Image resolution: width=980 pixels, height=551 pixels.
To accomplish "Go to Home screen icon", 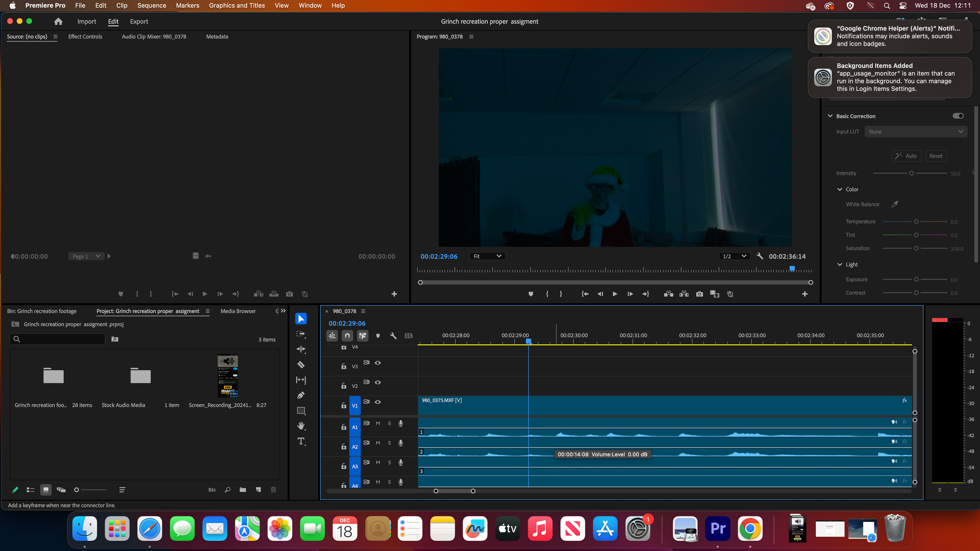I will pos(58,21).
